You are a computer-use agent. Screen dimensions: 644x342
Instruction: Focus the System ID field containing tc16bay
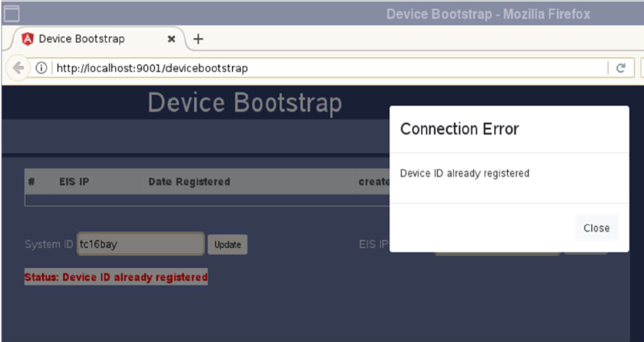140,244
